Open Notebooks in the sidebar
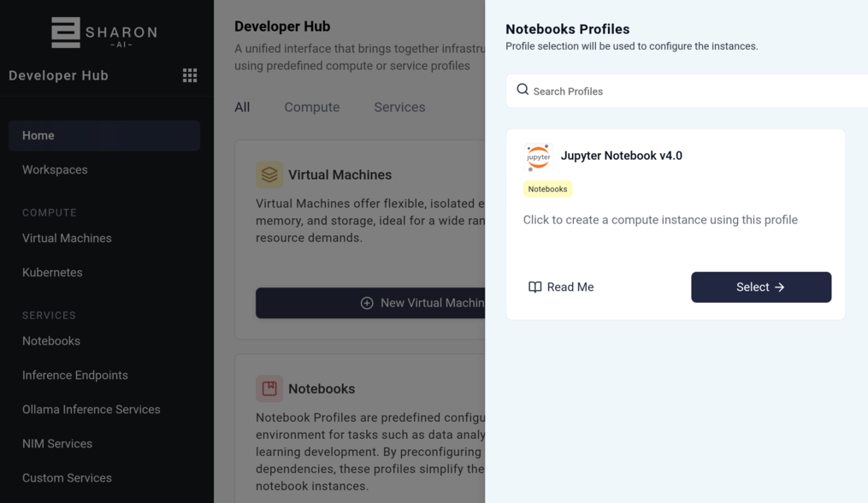Screen dimensions: 868x503 (x=51, y=341)
